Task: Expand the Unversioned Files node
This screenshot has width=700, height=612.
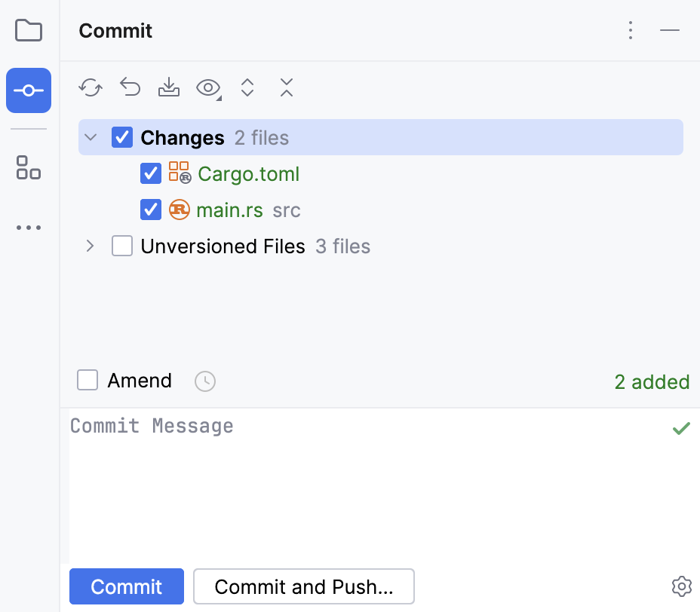Action: (x=89, y=246)
